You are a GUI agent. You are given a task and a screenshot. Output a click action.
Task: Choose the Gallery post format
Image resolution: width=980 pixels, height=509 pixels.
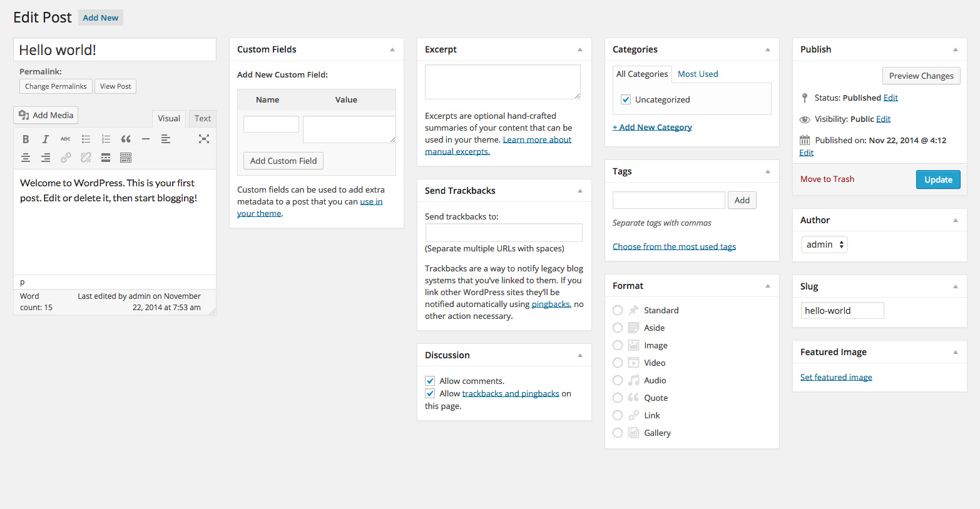tap(618, 433)
